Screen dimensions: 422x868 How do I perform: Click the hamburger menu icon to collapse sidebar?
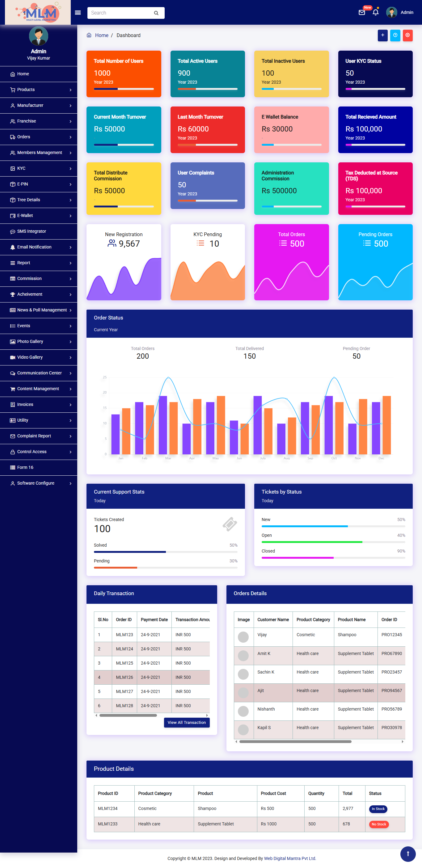78,13
